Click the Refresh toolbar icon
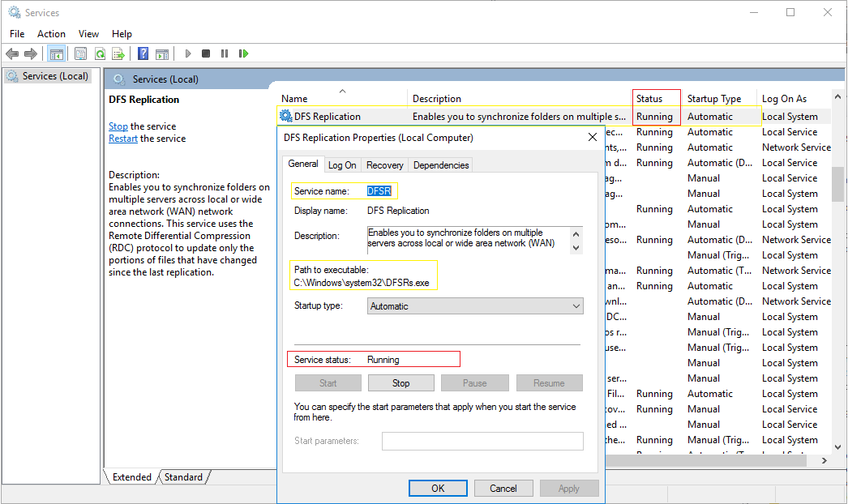The width and height of the screenshot is (848, 504). (x=100, y=53)
